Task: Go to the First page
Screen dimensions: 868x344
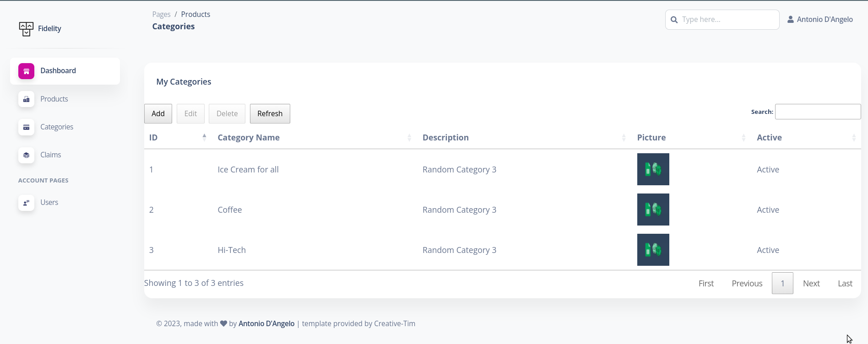Action: [706, 283]
